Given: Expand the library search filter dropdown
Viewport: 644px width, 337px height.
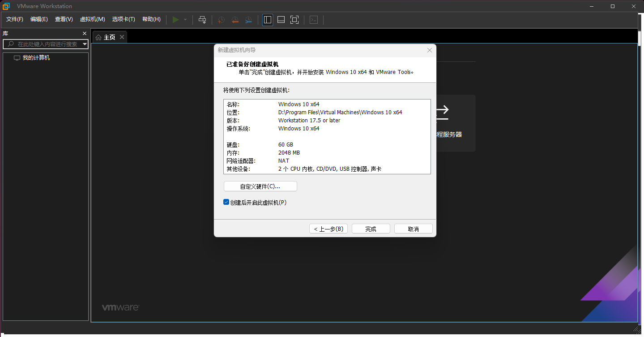Looking at the screenshot, I should coord(85,44).
